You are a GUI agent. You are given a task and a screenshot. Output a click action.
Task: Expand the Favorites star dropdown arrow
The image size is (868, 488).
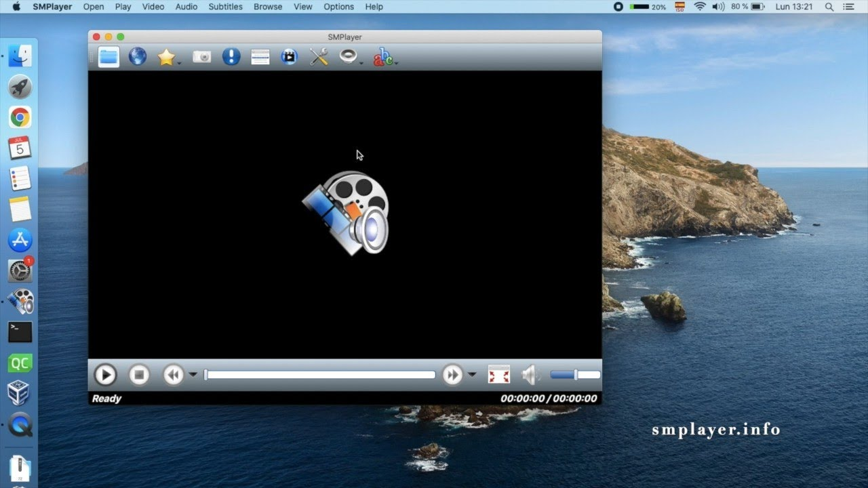(x=180, y=63)
